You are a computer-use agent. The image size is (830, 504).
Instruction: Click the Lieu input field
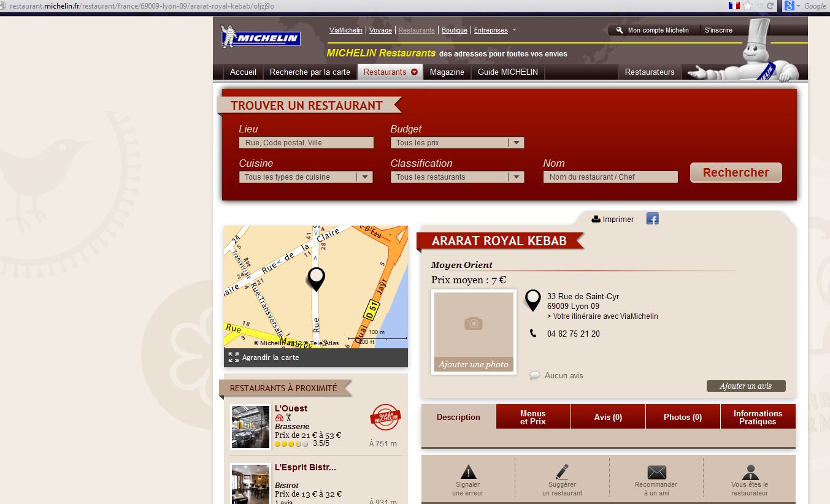click(x=306, y=143)
